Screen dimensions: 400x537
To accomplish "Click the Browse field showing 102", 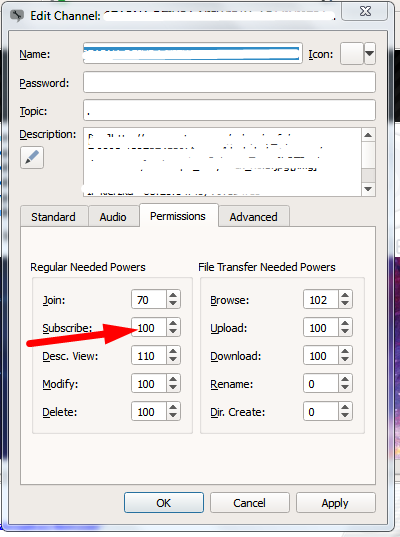I will tap(321, 300).
